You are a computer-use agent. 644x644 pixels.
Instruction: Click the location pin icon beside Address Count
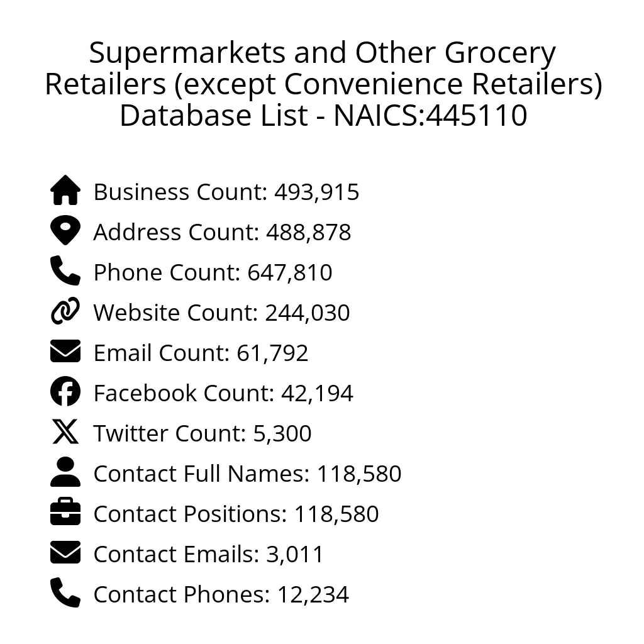65,231
